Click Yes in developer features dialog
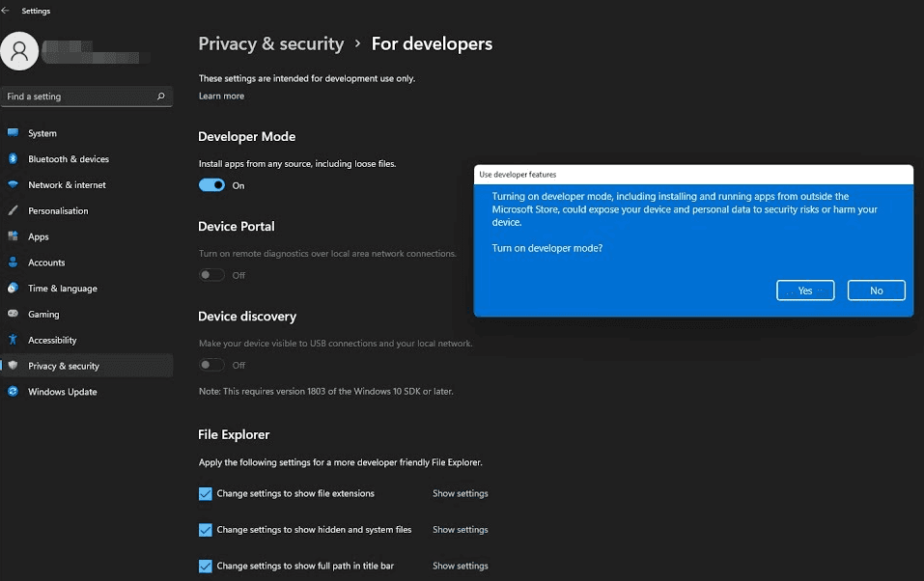The image size is (924, 581). pos(805,290)
